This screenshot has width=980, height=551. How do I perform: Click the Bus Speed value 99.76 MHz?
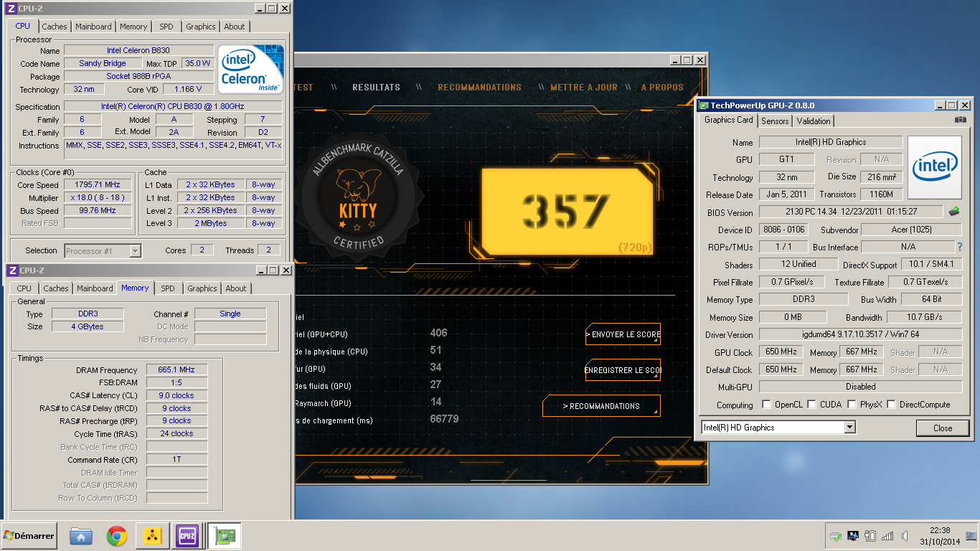pos(98,210)
